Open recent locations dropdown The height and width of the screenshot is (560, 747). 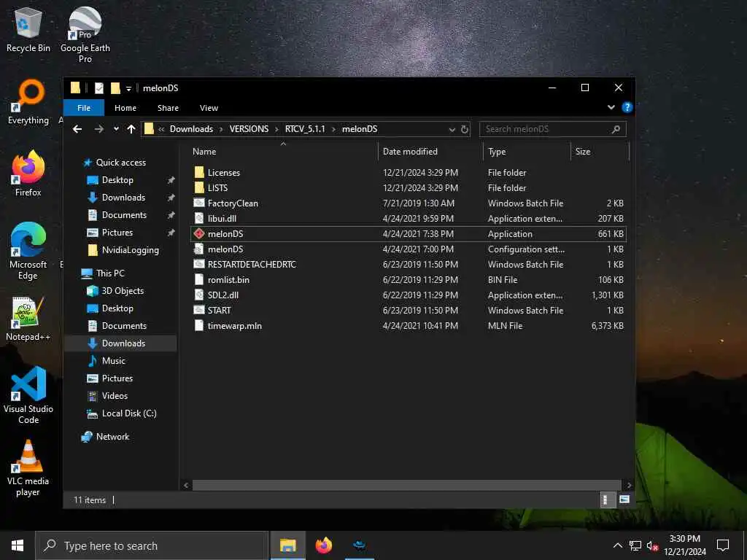point(116,129)
